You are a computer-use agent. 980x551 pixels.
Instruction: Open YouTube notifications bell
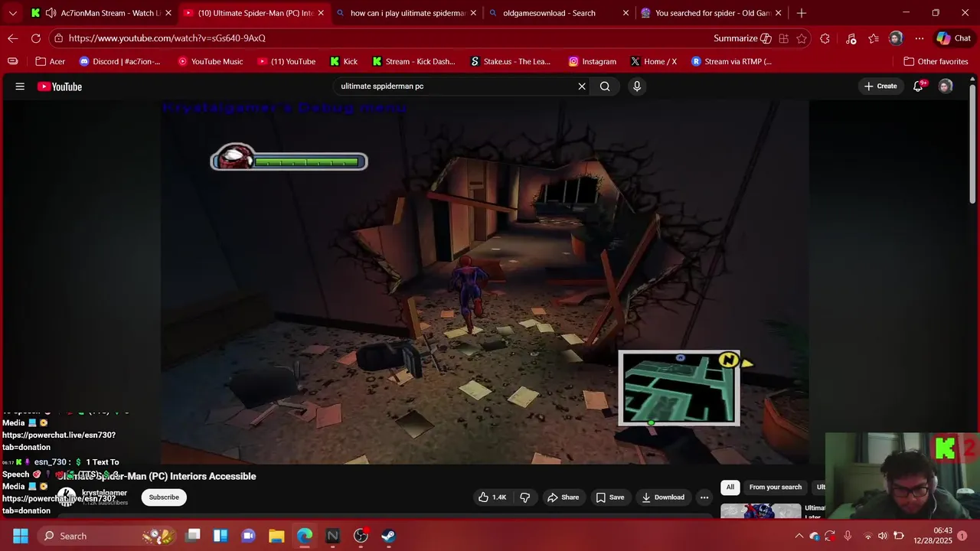918,86
